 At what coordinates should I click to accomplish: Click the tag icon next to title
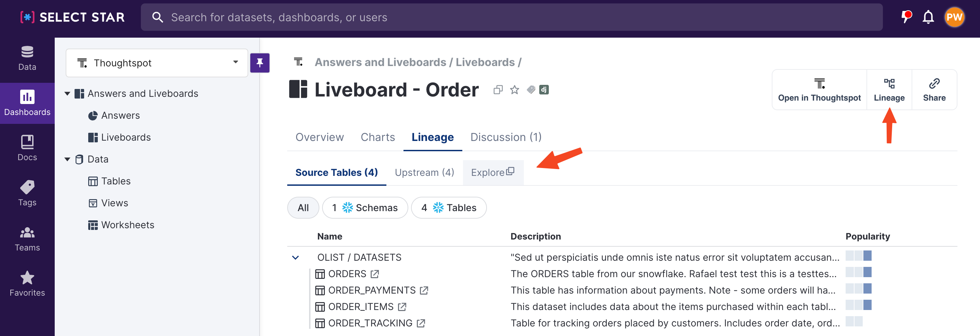coord(530,90)
